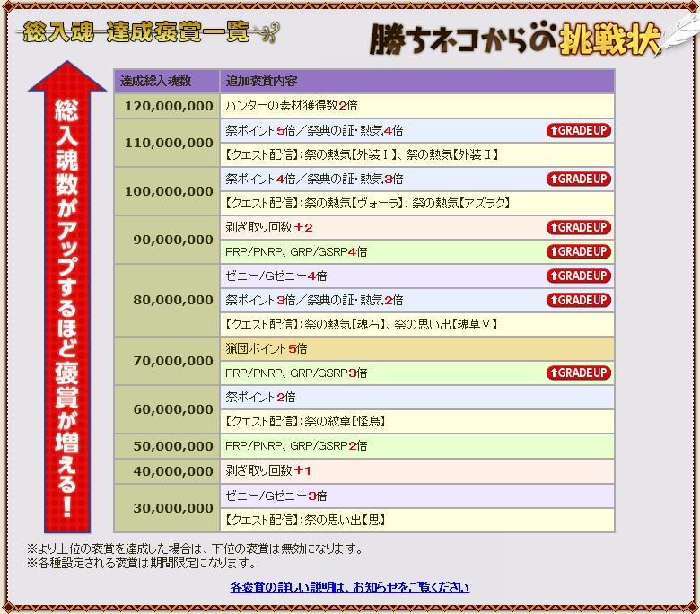
Task: Click the 40,000,000 cell
Action: click(x=167, y=471)
